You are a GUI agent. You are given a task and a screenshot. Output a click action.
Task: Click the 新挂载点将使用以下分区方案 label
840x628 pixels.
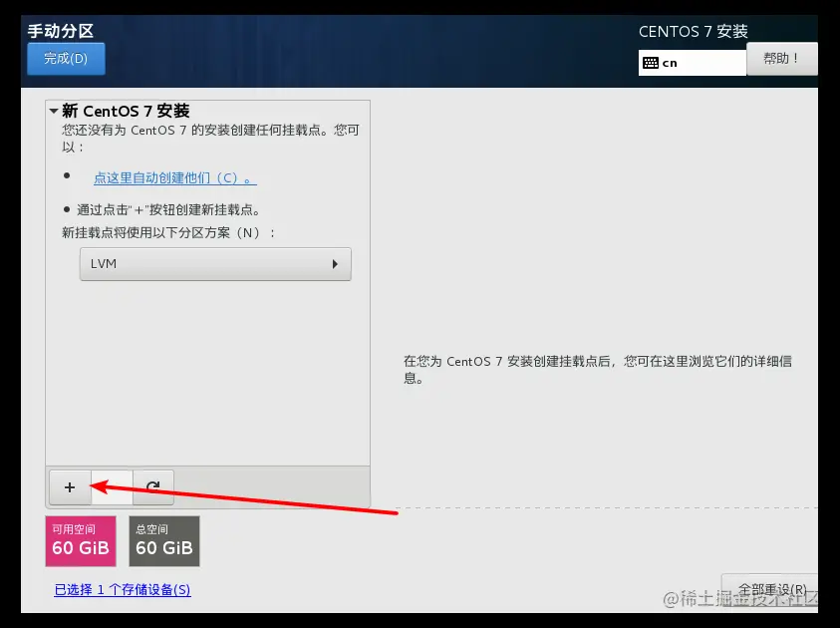[x=168, y=232]
